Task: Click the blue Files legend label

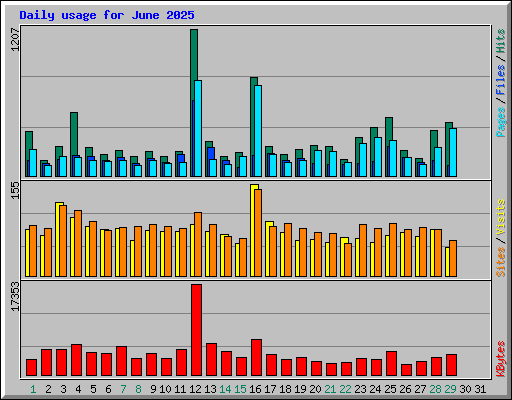Action: 500,80
